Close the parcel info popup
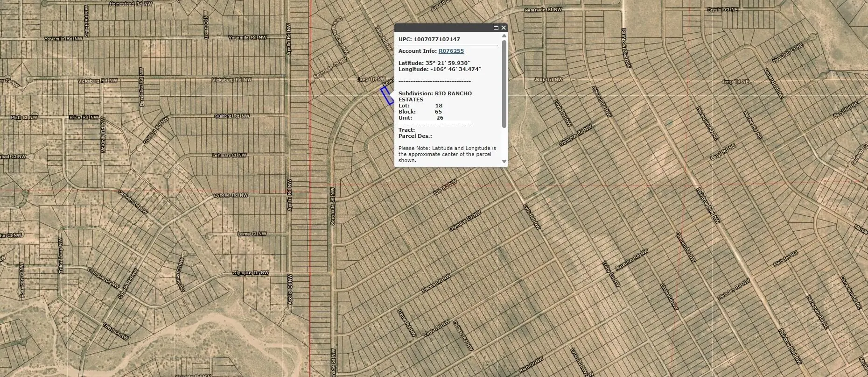 504,28
